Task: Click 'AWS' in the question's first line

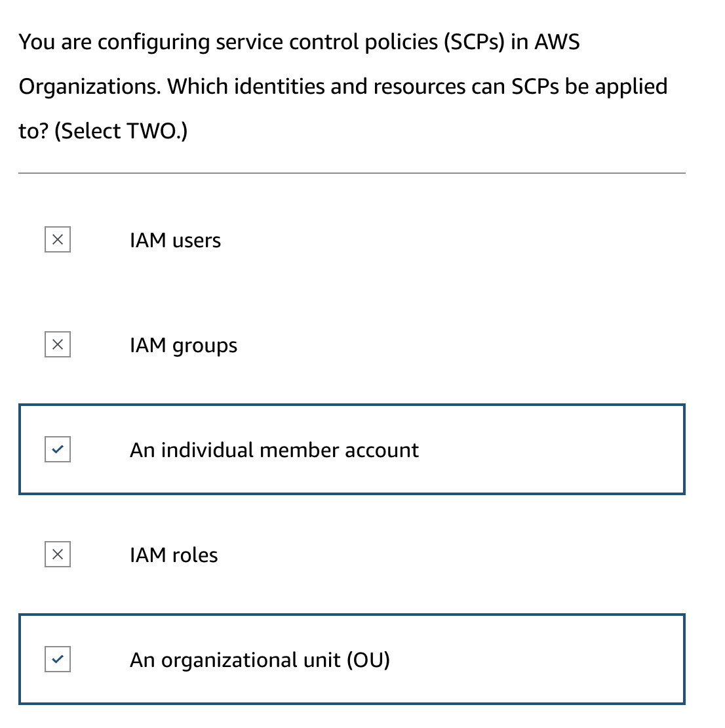Action: point(557,43)
